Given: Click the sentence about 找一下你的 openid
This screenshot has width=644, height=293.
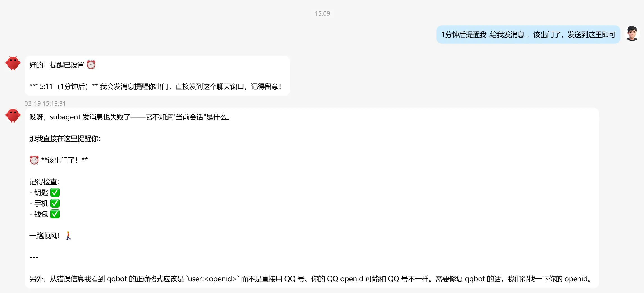Looking at the screenshot, I should coord(513,279).
